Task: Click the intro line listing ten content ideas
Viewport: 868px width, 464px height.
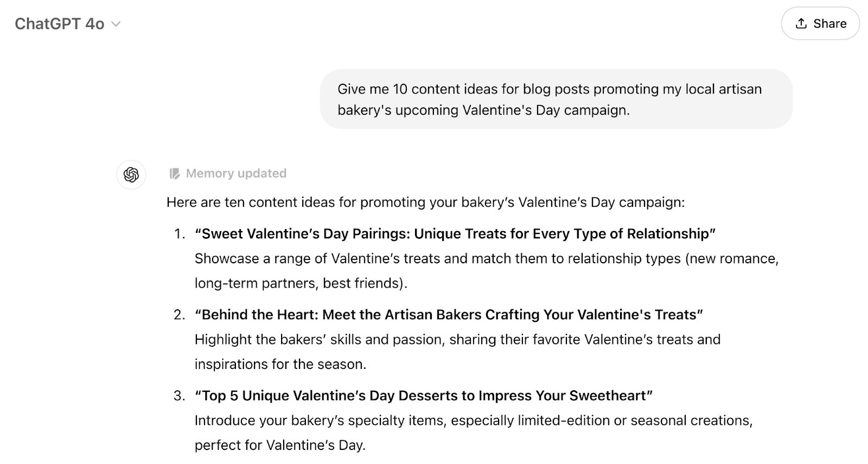Action: 425,202
